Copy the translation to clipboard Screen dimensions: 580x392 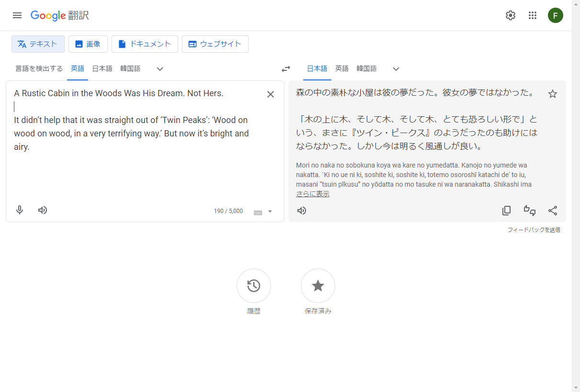coord(506,211)
